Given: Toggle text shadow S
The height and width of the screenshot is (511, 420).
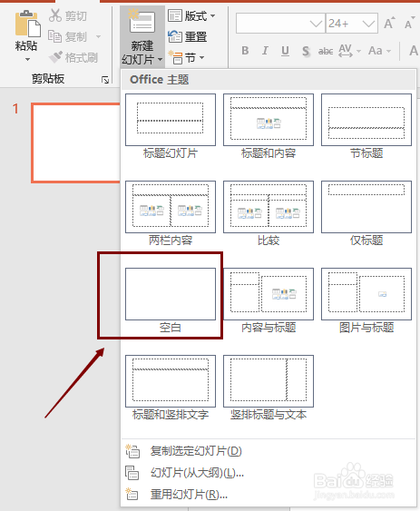Looking at the screenshot, I should 306,51.
